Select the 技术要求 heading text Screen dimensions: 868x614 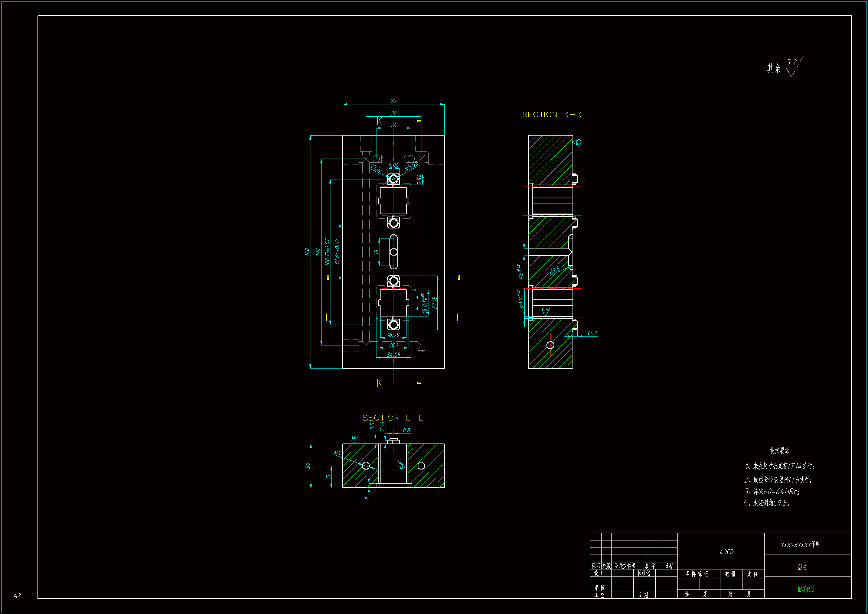click(x=780, y=451)
